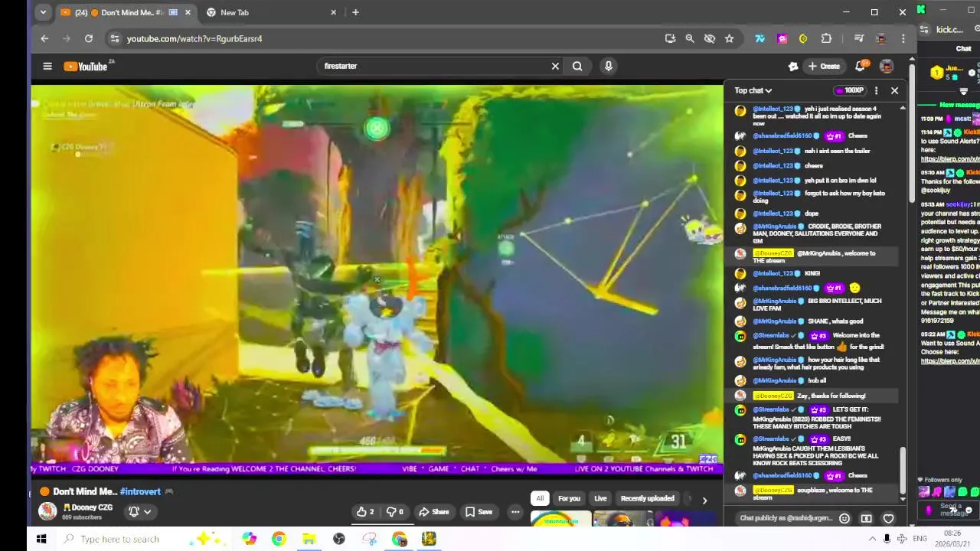Clear the firestarter search text
The width and height of the screenshot is (980, 551).
click(x=555, y=67)
